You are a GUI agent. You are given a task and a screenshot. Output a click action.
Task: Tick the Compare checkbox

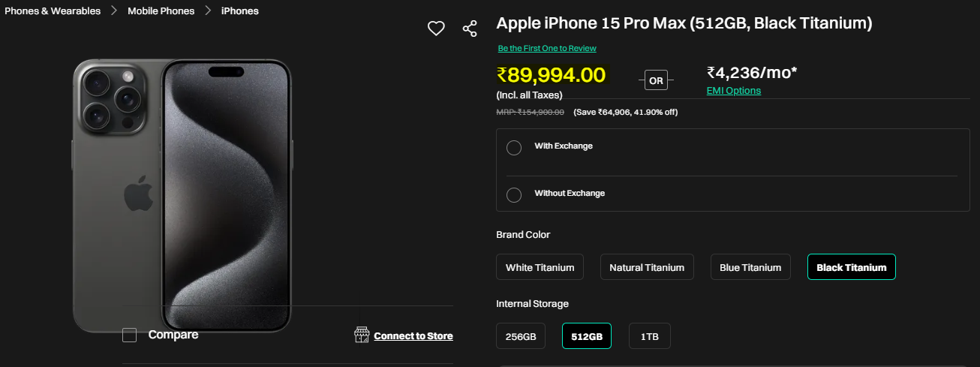tap(130, 335)
